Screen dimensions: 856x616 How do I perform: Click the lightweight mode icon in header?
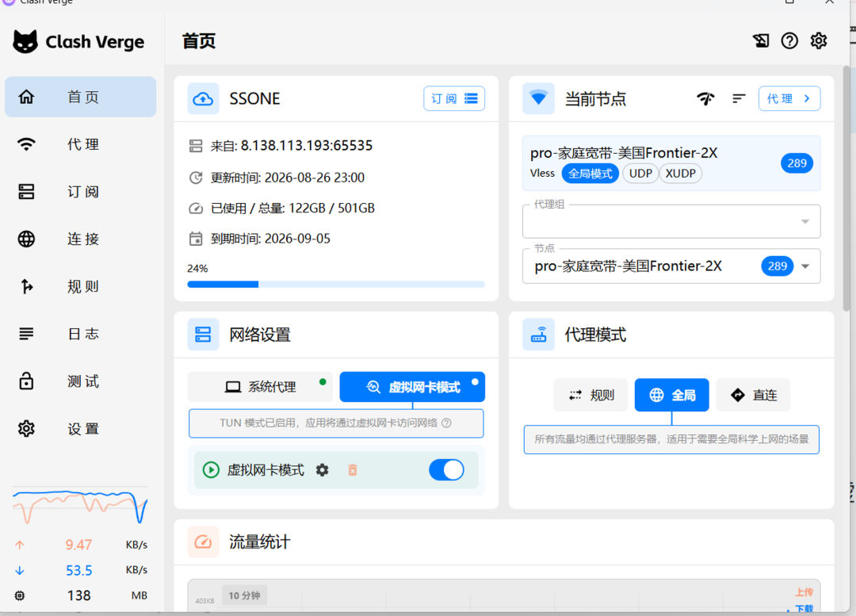click(x=760, y=40)
